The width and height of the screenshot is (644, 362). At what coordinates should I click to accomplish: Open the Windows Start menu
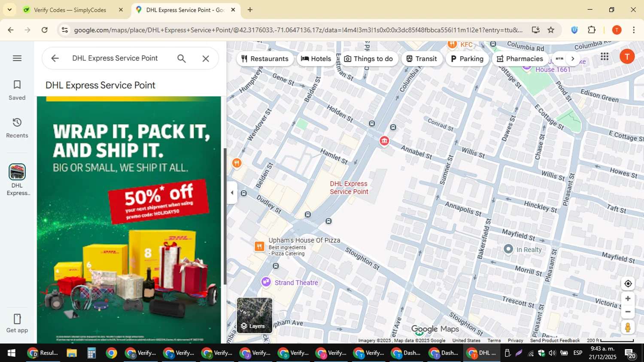pos(11,353)
